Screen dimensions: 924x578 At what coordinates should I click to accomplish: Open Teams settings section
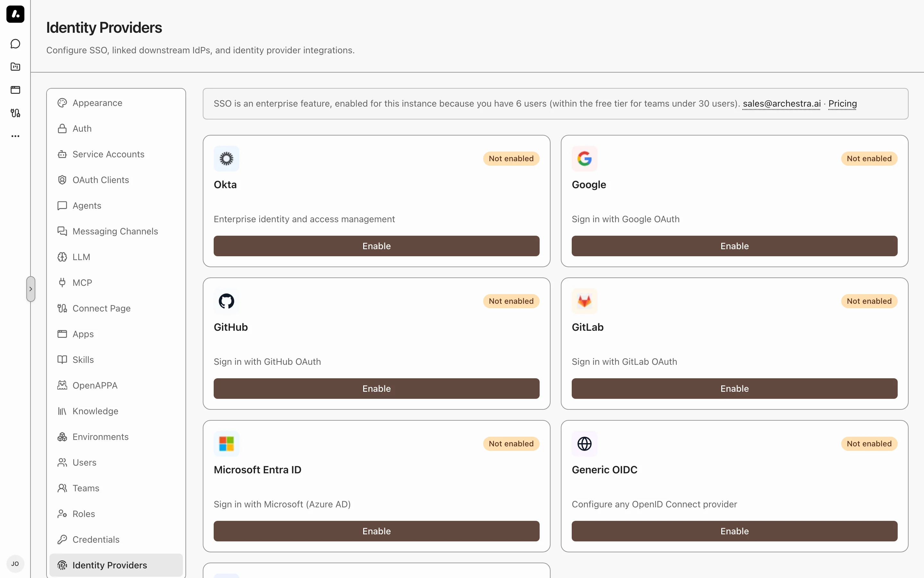[x=116, y=488]
